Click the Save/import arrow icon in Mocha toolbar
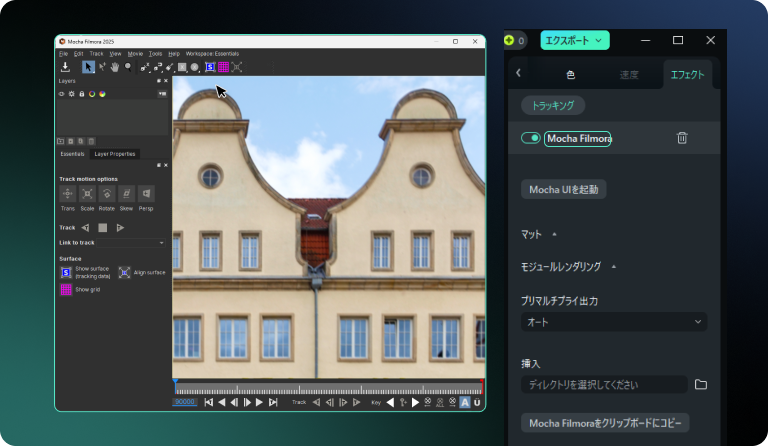The image size is (768, 446). click(65, 67)
